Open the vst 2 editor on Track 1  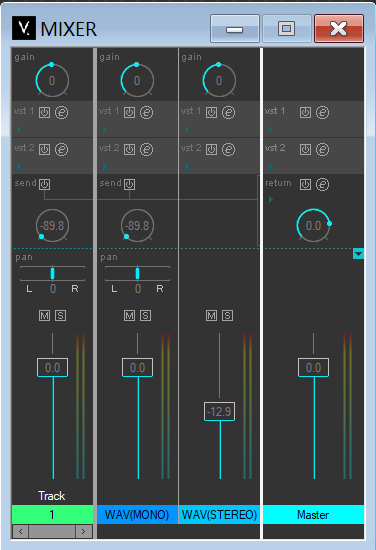pos(62,149)
